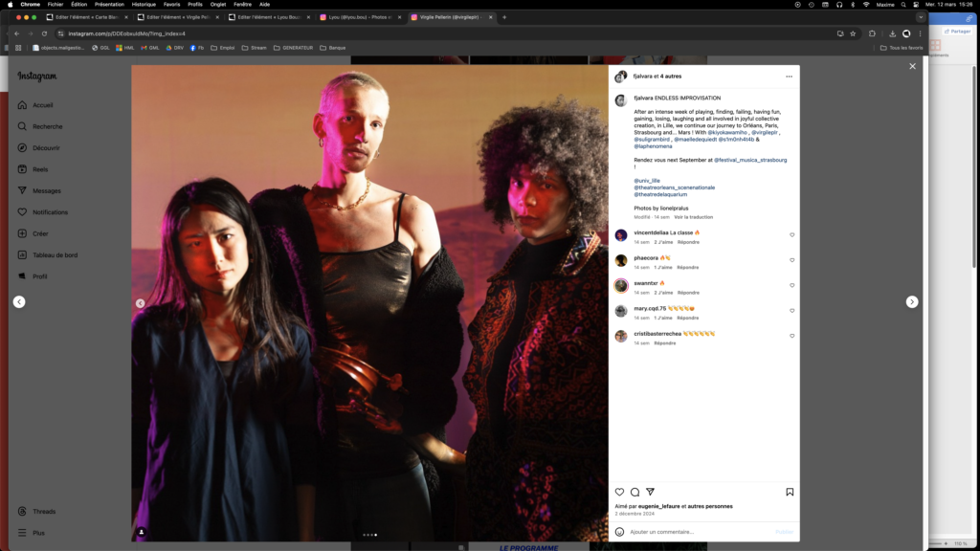Open the Historique menu in menu bar

point(144,4)
